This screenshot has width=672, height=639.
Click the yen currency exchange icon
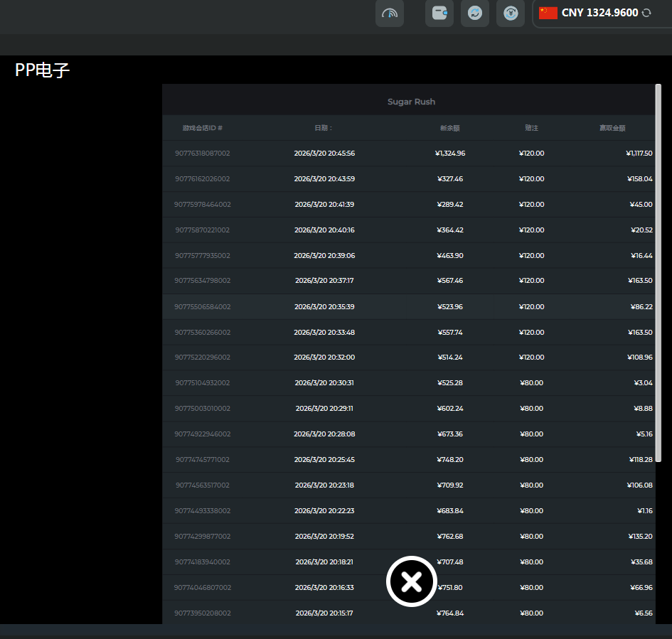pos(511,13)
